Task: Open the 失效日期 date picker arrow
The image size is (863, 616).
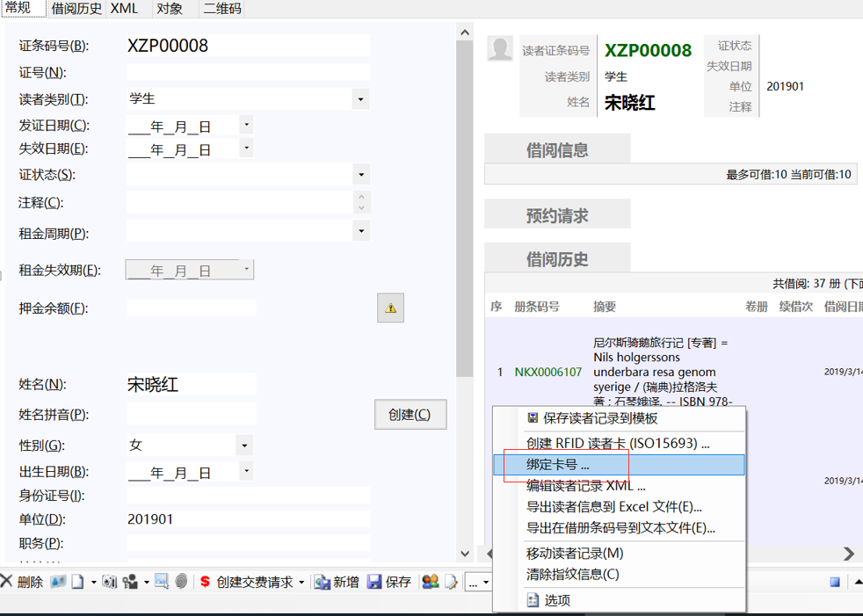Action: pyautogui.click(x=246, y=149)
